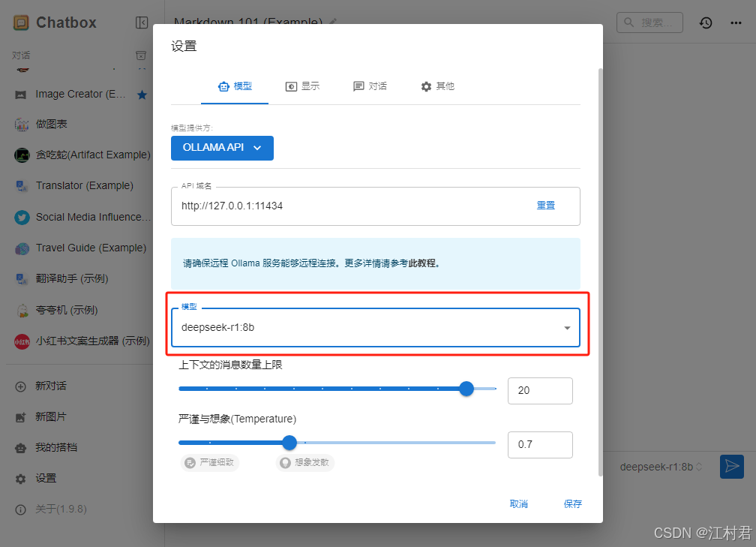Image resolution: width=756 pixels, height=547 pixels.
Task: Click the pencil edit-title icon
Action: 333,21
